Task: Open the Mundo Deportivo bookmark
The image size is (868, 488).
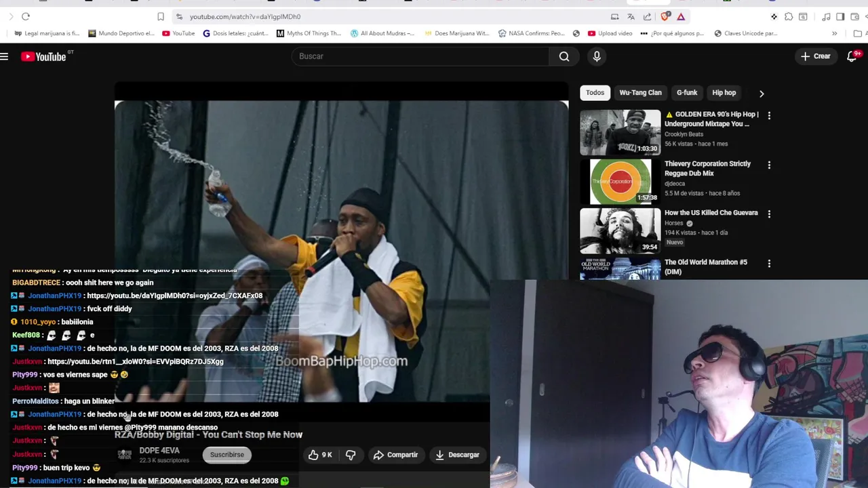Action: click(x=122, y=33)
